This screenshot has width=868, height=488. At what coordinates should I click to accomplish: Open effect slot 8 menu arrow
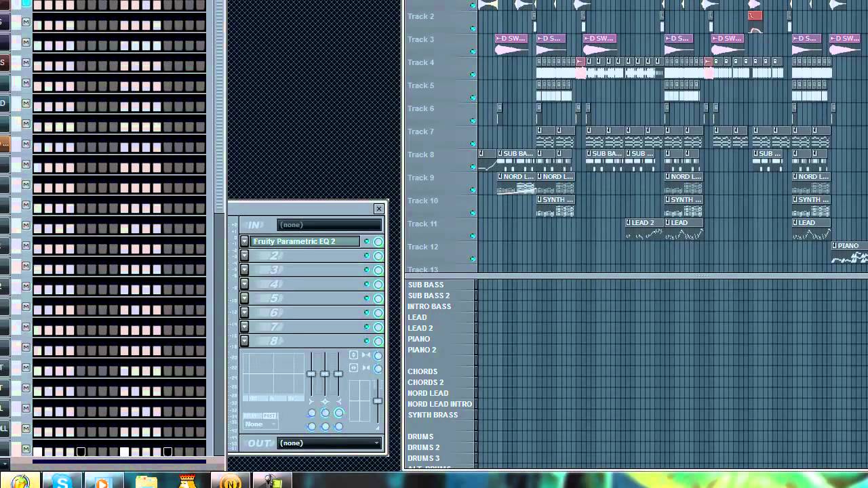[x=245, y=341]
